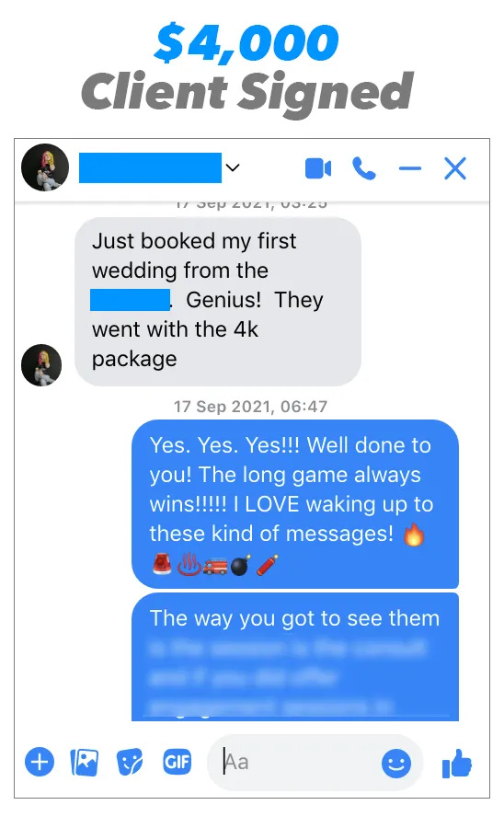
Task: Attach a photo using the image icon
Action: [85, 762]
